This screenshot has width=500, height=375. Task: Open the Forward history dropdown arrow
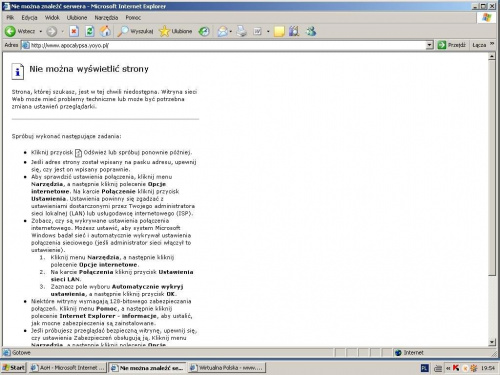(62, 31)
